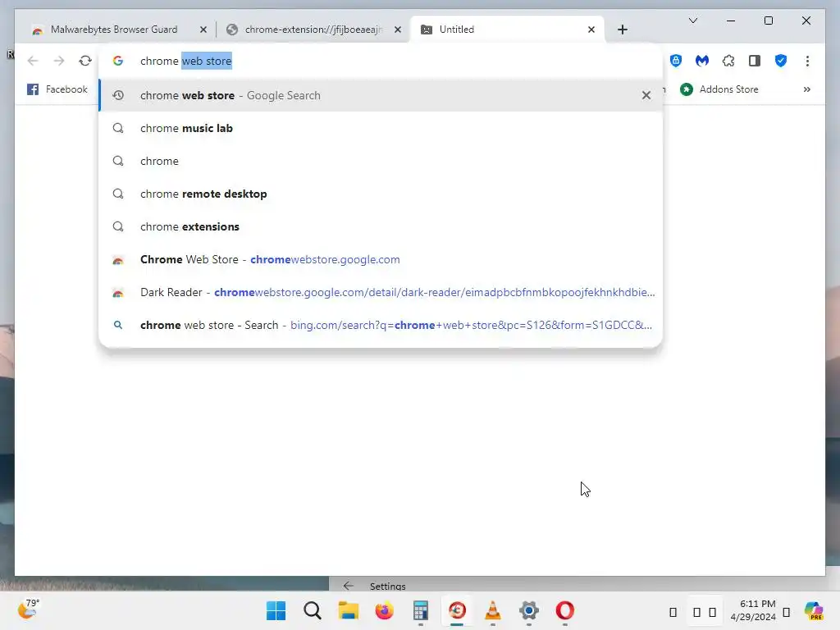Close the Malwarebytes Browser Guard tab

pos(203,30)
